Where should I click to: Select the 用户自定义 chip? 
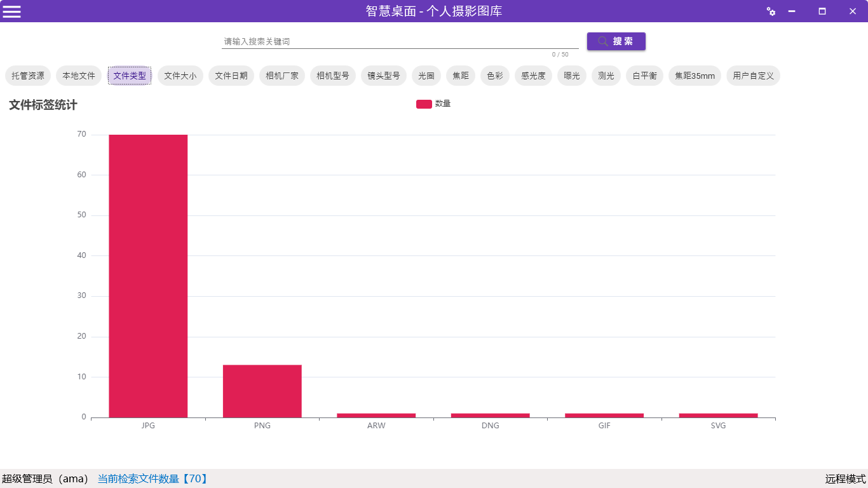753,76
